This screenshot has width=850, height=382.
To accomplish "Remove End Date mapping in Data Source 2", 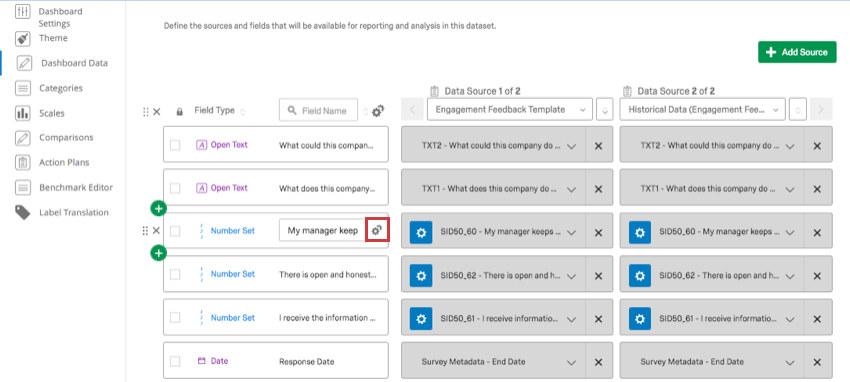I will pos(817,362).
